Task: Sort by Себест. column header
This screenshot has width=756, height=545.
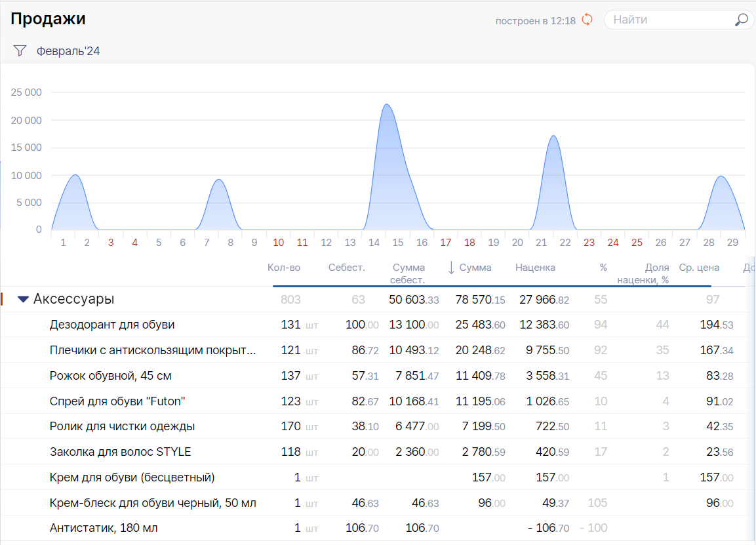Action: (x=346, y=268)
